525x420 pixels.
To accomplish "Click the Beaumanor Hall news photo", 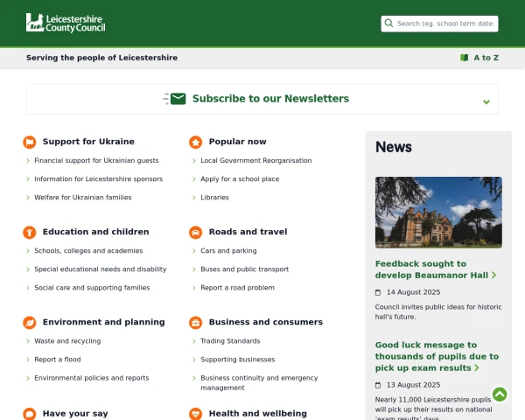I will (438, 213).
